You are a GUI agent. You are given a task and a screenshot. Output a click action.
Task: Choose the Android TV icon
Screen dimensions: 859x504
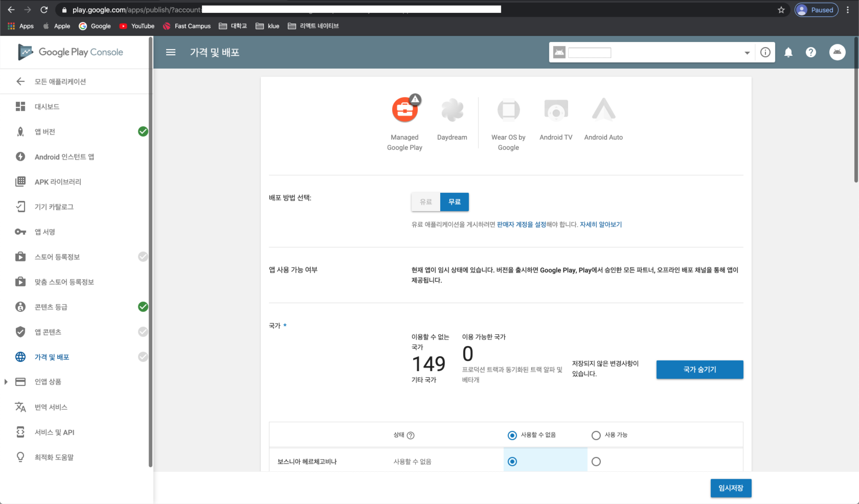556,110
